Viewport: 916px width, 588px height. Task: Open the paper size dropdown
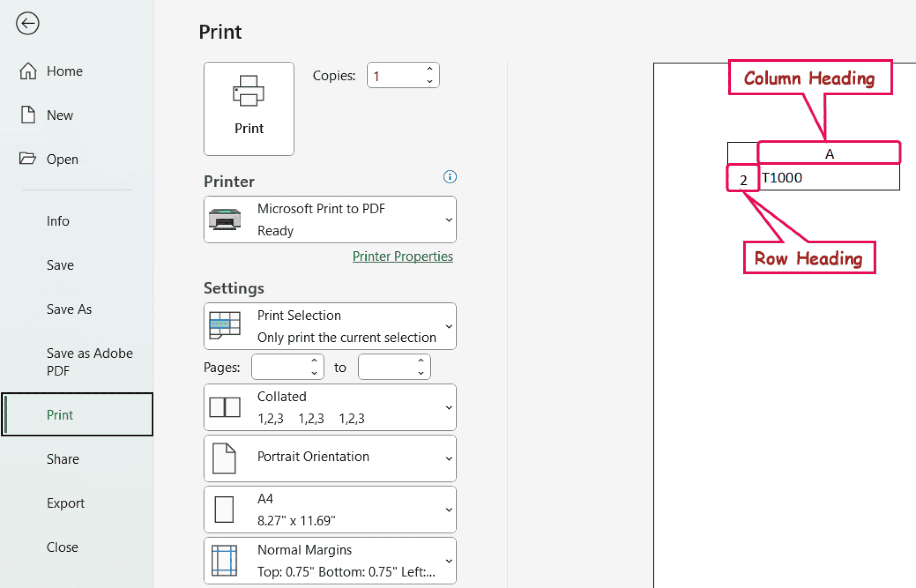pos(449,509)
